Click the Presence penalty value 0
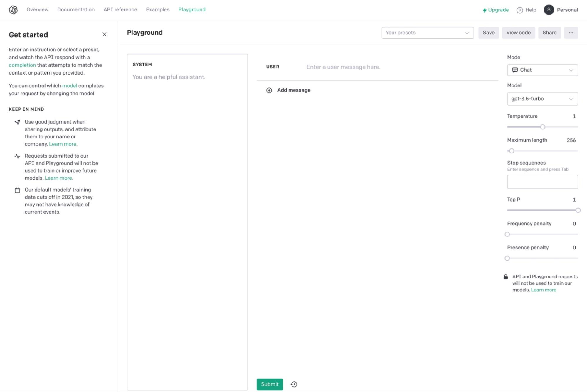Viewport: 587px width, 392px height. click(x=574, y=248)
